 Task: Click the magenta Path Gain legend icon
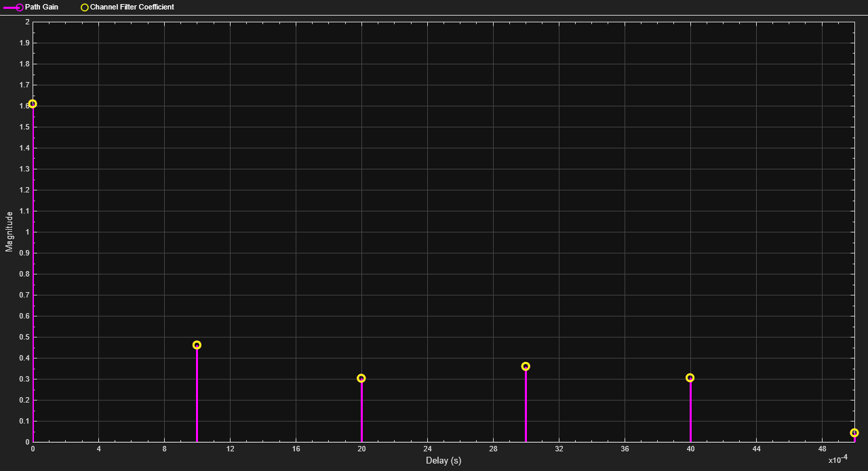(14, 7)
